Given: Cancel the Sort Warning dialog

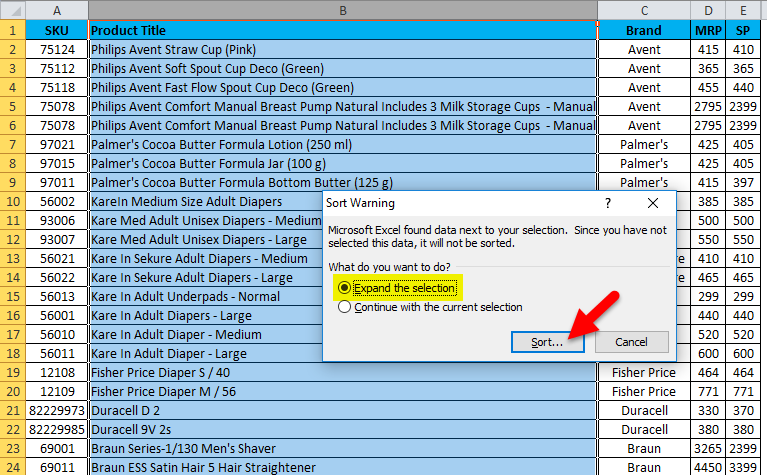Looking at the screenshot, I should tap(632, 342).
